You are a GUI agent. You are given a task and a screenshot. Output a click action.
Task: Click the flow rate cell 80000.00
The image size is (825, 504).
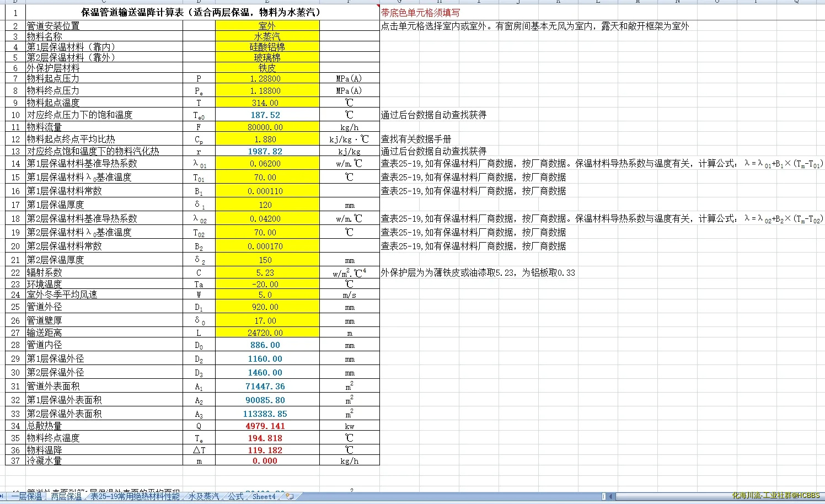coord(267,127)
